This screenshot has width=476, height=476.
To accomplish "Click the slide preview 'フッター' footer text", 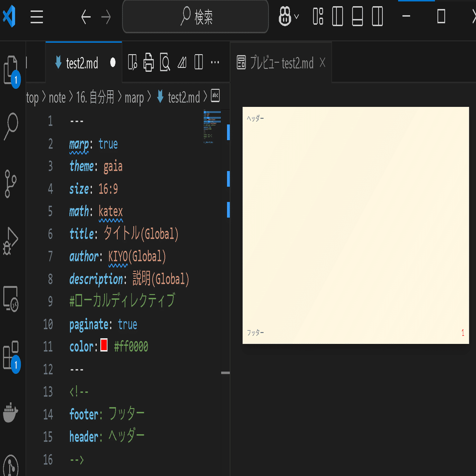I will point(255,333).
